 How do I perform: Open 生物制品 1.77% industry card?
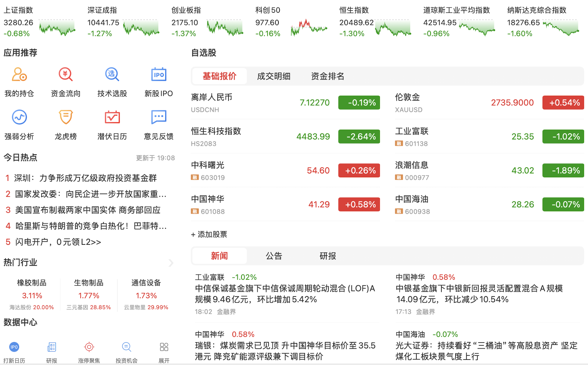[x=89, y=294]
